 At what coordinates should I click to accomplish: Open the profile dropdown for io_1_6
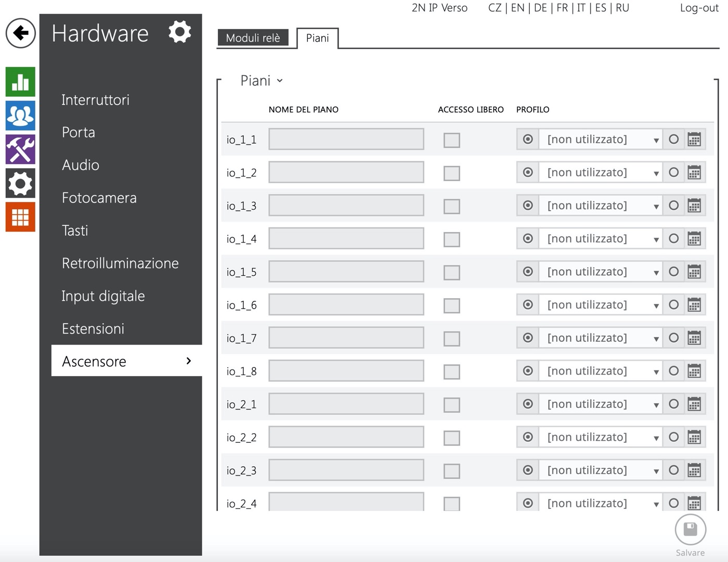(601, 304)
